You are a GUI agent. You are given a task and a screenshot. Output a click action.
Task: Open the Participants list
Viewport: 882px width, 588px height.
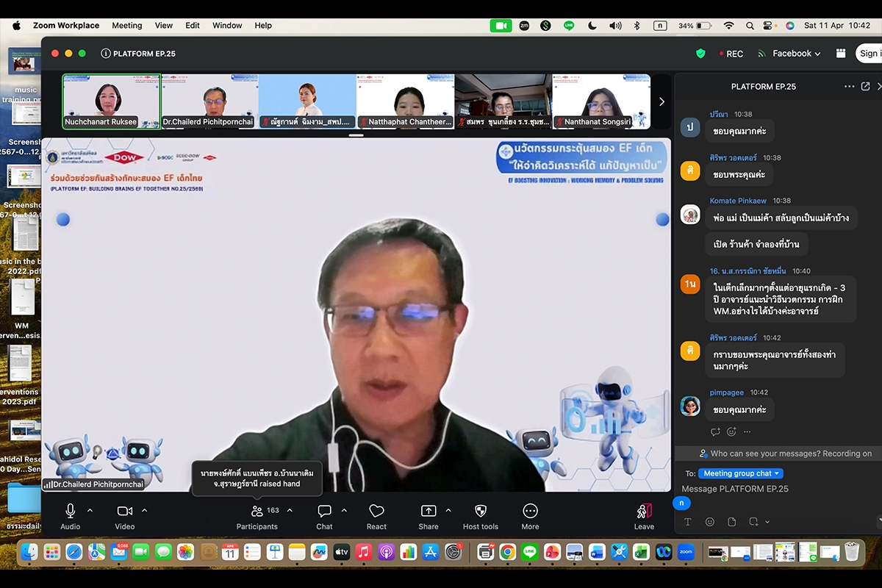pos(257,512)
